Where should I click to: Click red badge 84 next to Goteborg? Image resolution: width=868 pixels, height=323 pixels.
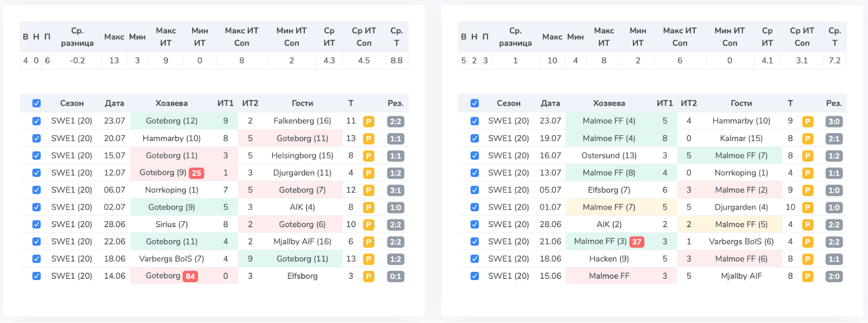(x=190, y=276)
